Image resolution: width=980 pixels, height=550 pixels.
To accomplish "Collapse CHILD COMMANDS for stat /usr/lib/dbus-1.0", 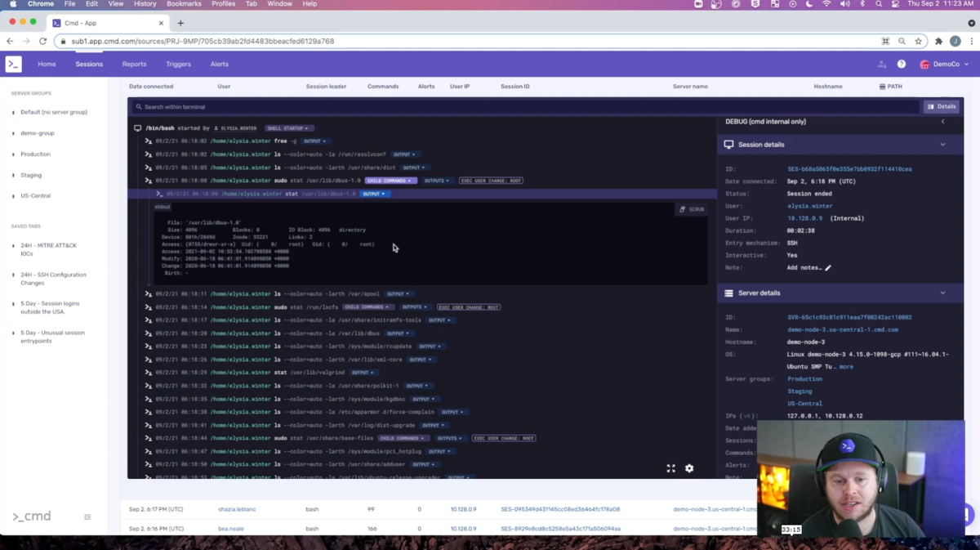I will pyautogui.click(x=390, y=181).
